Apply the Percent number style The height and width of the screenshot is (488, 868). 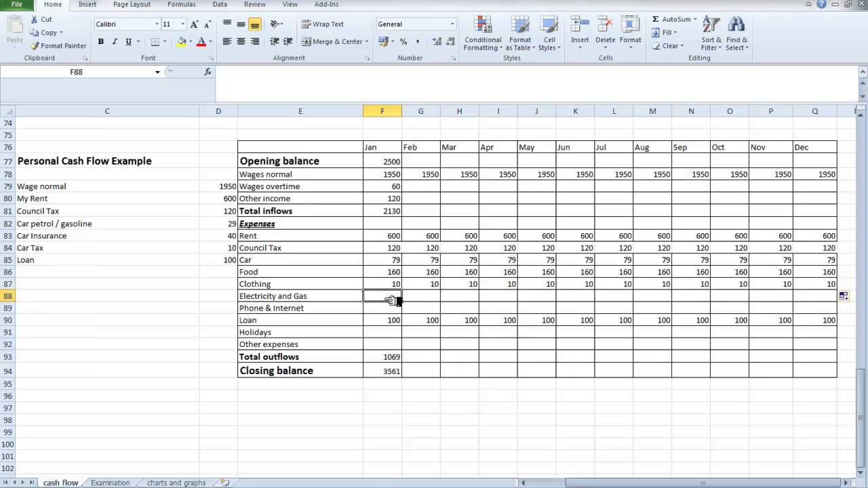(x=403, y=41)
